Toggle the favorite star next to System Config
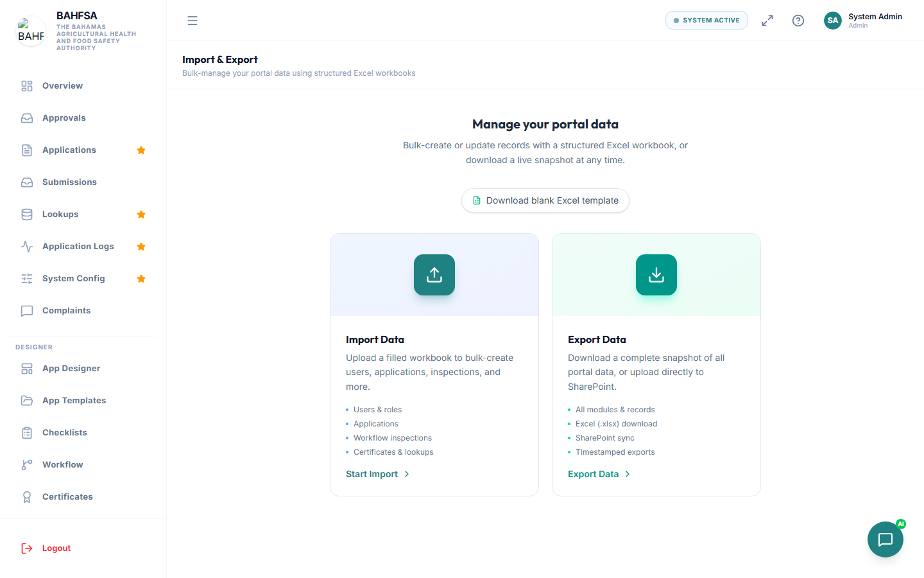Viewport: 924px width, 578px height. tap(141, 279)
